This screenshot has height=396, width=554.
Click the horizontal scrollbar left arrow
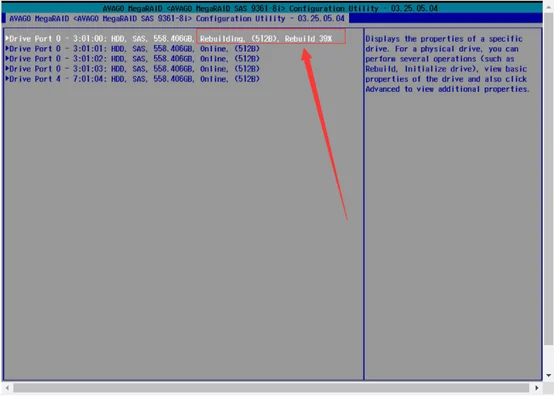pos(7,388)
